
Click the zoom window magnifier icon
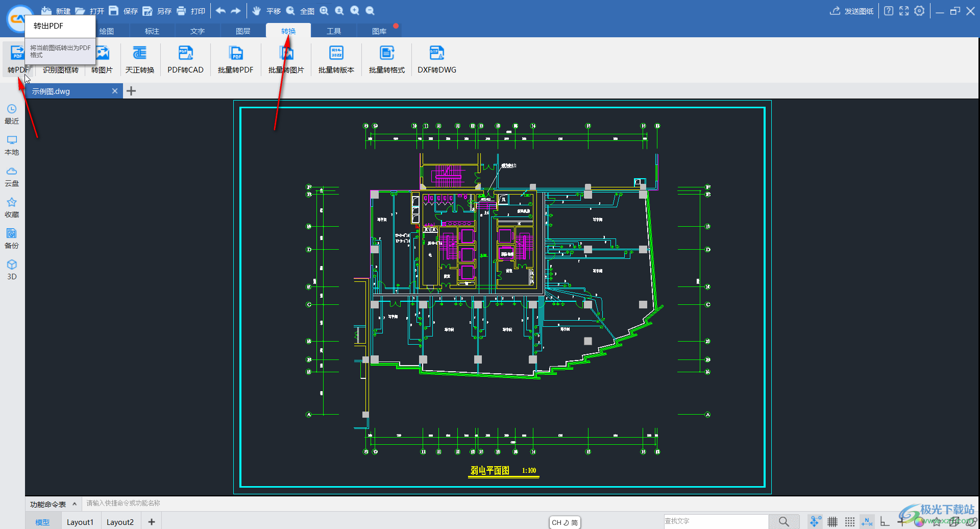click(x=324, y=11)
